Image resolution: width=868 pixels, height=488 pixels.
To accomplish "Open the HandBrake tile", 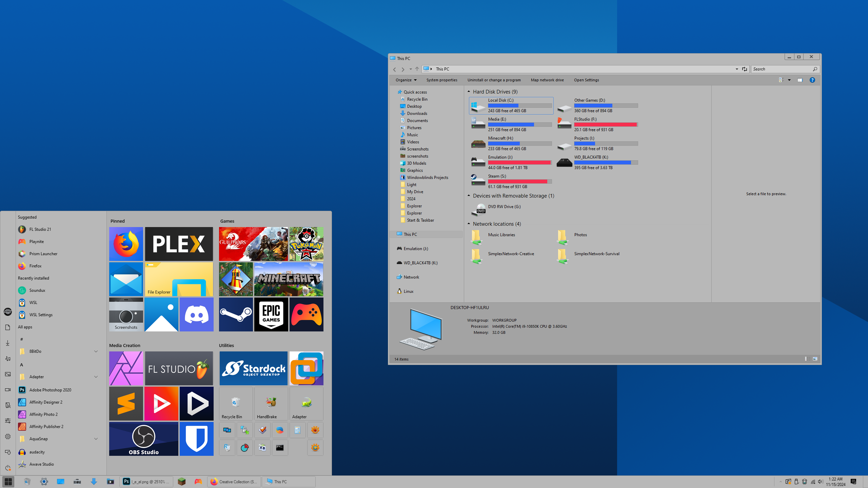I will pos(271,404).
